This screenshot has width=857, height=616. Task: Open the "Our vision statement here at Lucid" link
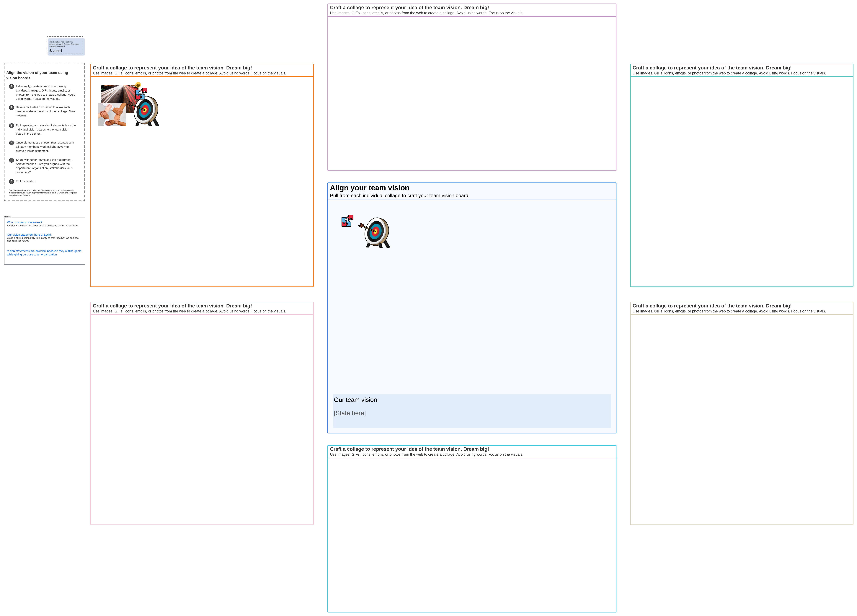[29, 235]
